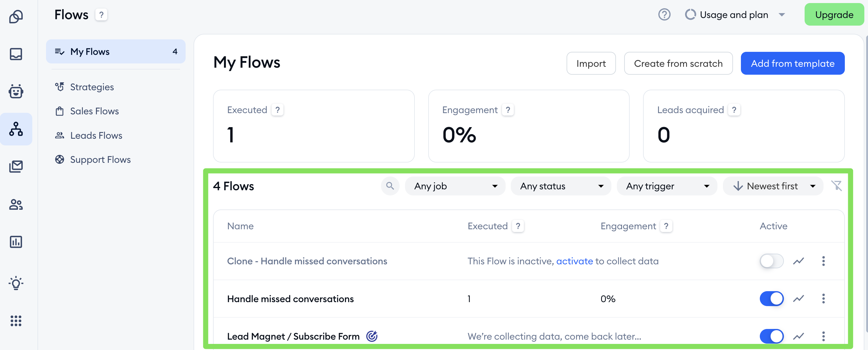Click the 4 Flows count heading
This screenshot has width=868, height=350.
233,186
